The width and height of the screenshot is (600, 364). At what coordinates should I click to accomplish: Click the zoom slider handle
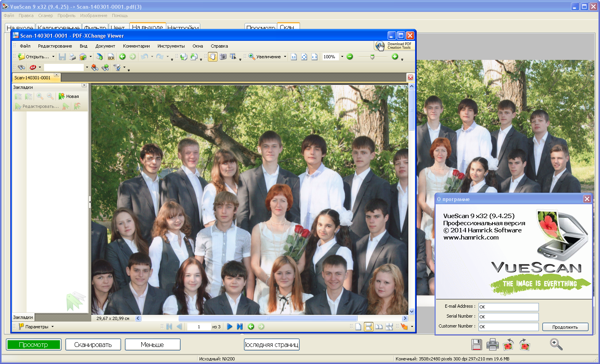[x=372, y=57]
